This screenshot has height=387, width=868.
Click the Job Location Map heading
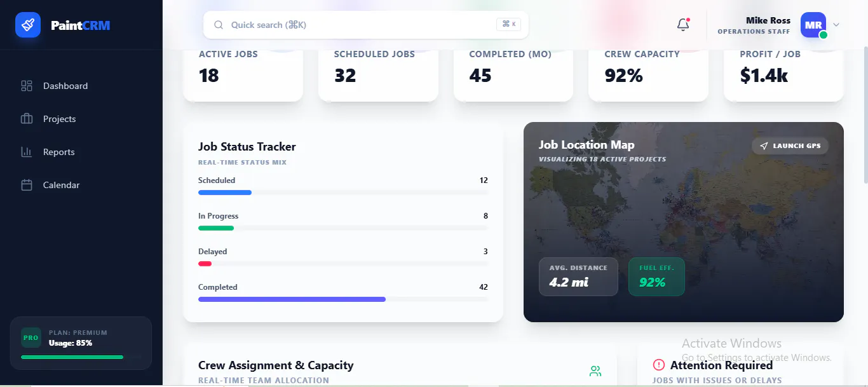[x=587, y=145]
